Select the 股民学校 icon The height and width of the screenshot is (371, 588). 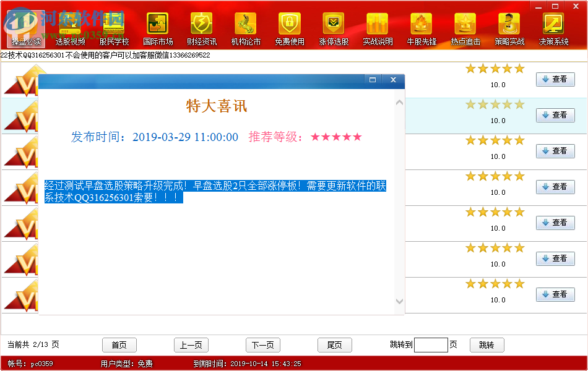coord(113,28)
